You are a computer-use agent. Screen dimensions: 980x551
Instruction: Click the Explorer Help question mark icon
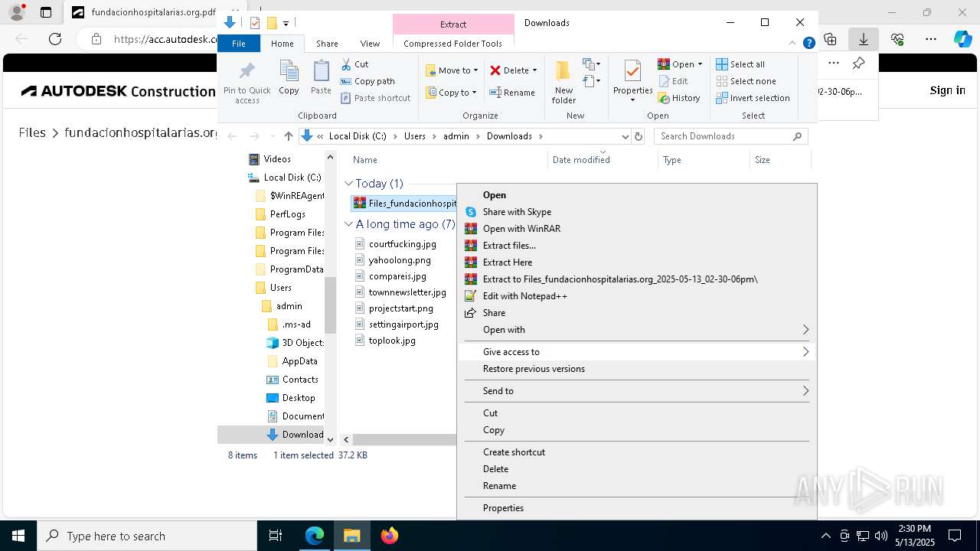click(808, 44)
